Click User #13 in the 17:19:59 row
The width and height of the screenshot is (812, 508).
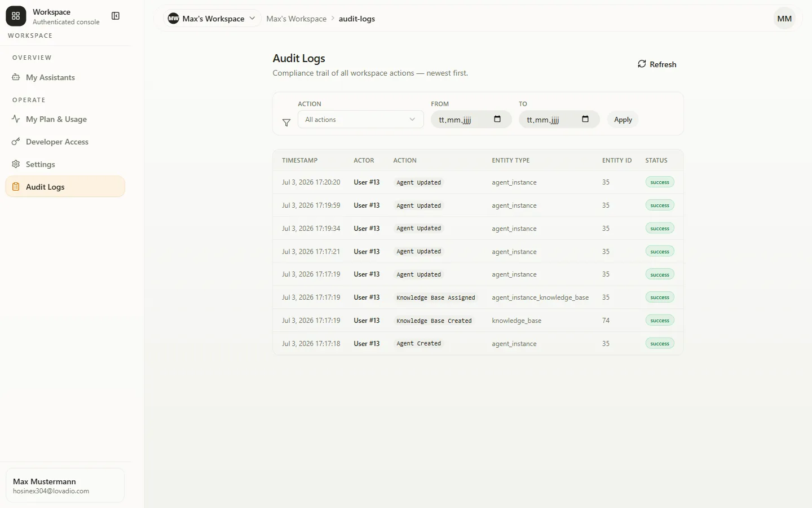tap(367, 205)
